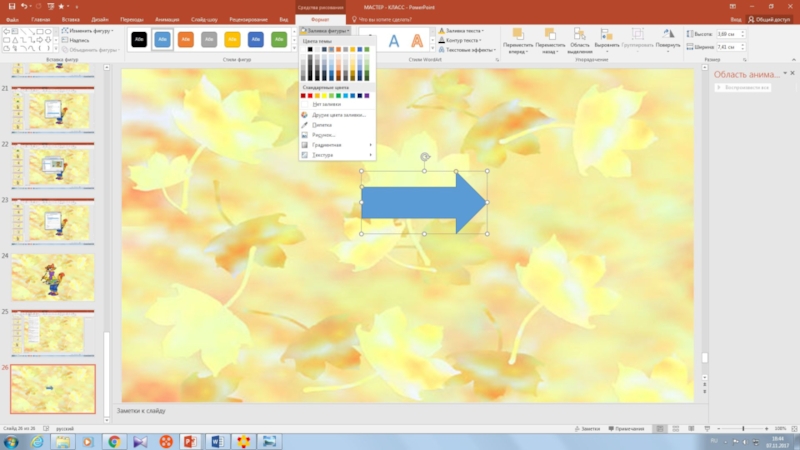
Task: Edit the Высота height field
Action: click(x=728, y=34)
